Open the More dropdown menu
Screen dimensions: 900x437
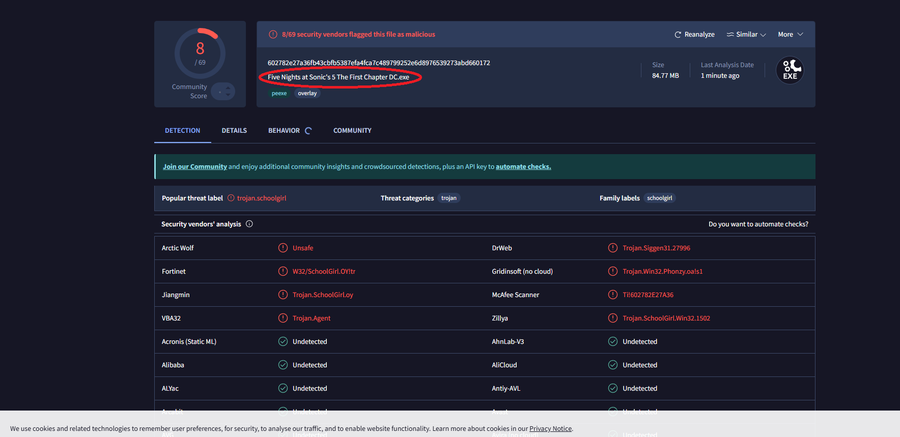pos(790,34)
